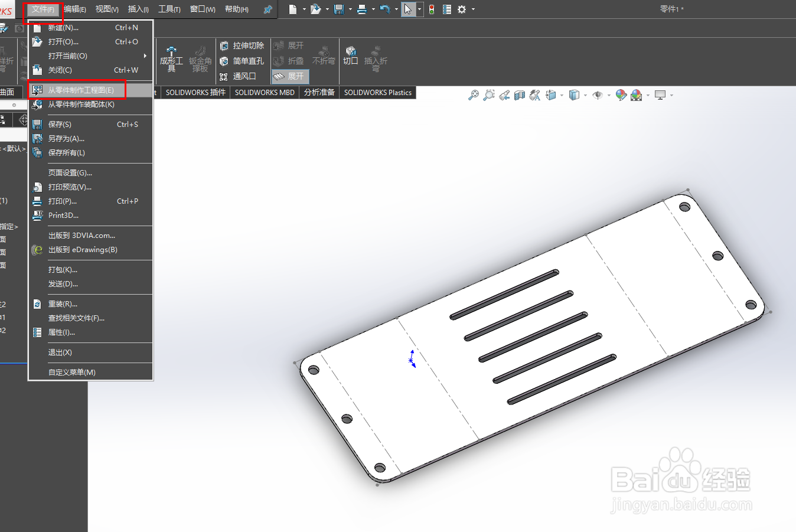Viewport: 796px width, 532px height.
Task: Click the 通风口 vent tool
Action: (x=238, y=76)
